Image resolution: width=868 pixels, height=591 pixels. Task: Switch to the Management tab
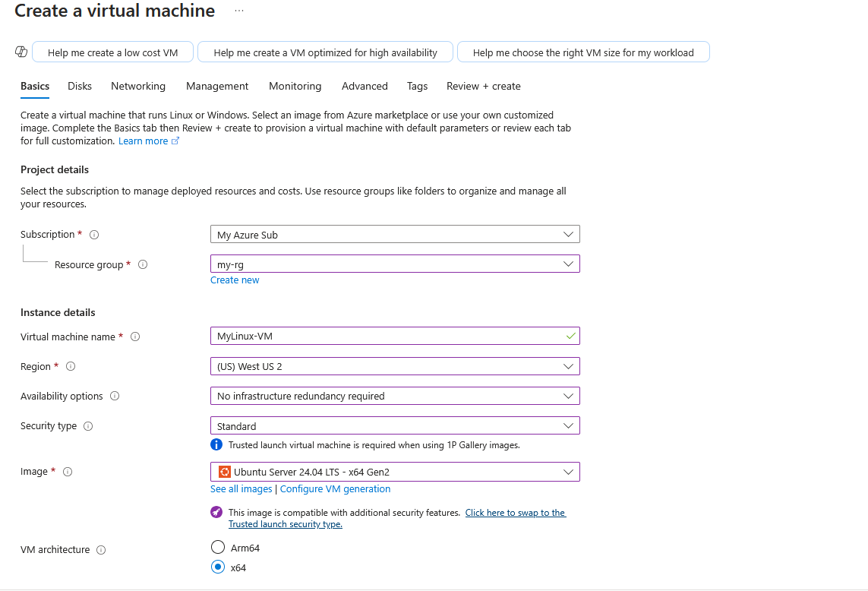[x=217, y=87]
